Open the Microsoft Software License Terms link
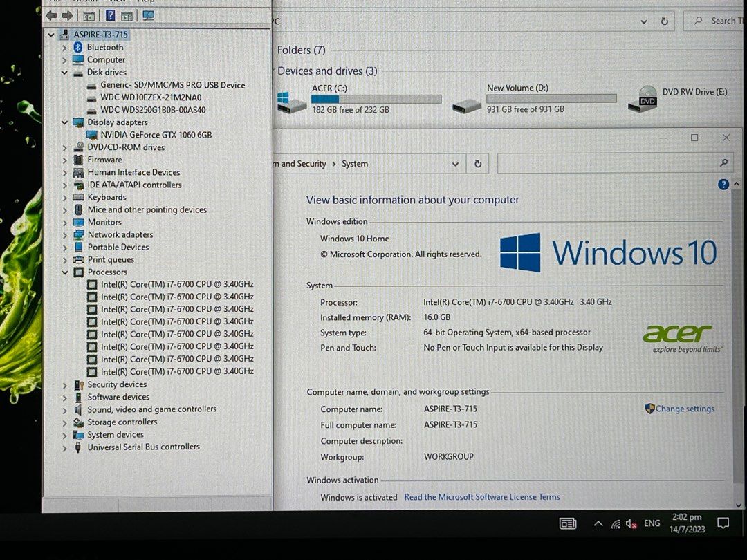 [x=482, y=496]
